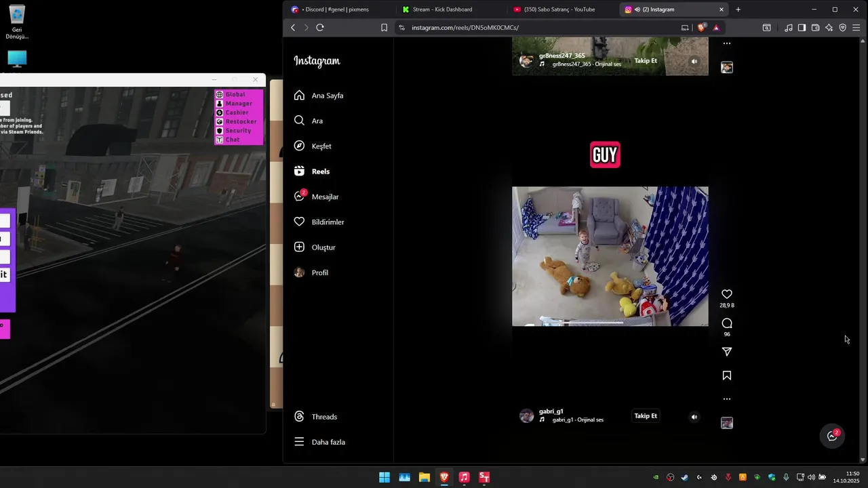This screenshot has width=868, height=488.
Task: Expand Daha fazla menu
Action: pos(319,442)
